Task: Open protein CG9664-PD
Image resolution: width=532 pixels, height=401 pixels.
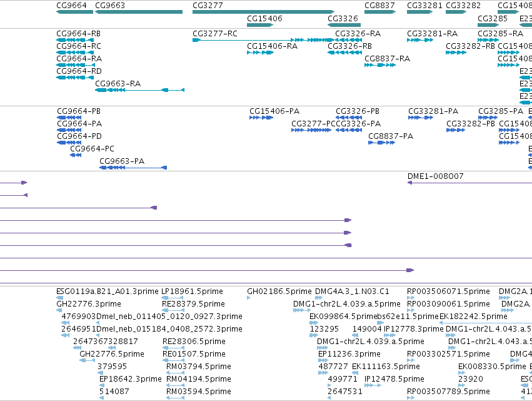Action: [x=79, y=136]
